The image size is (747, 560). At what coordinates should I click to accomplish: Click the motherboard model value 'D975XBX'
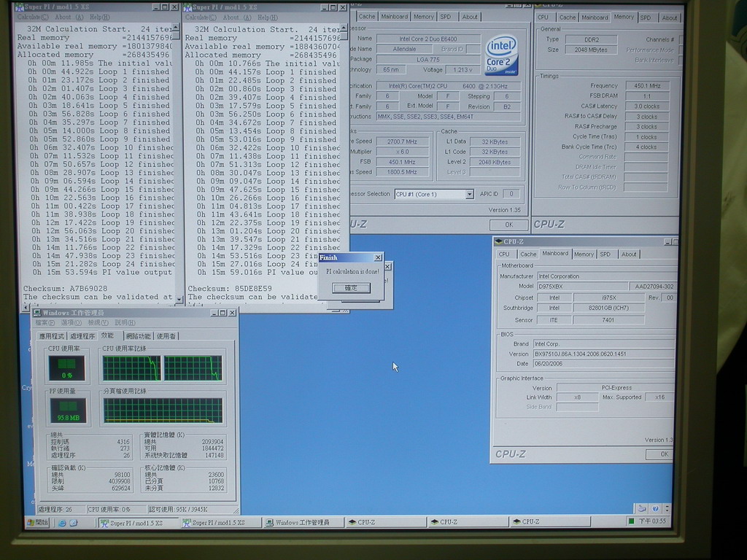pyautogui.click(x=582, y=287)
